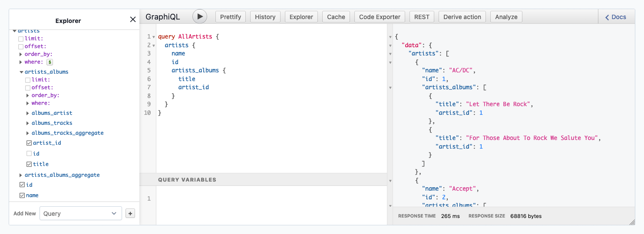Open the History panel
Viewport: 644px width, 234px height.
265,17
